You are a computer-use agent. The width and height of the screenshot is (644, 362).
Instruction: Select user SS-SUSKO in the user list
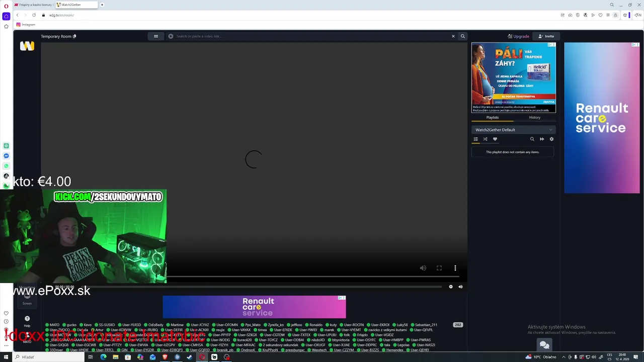(x=104, y=325)
